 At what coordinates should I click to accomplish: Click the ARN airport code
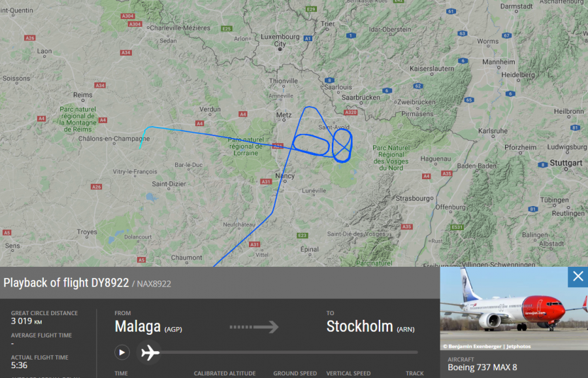(x=406, y=329)
